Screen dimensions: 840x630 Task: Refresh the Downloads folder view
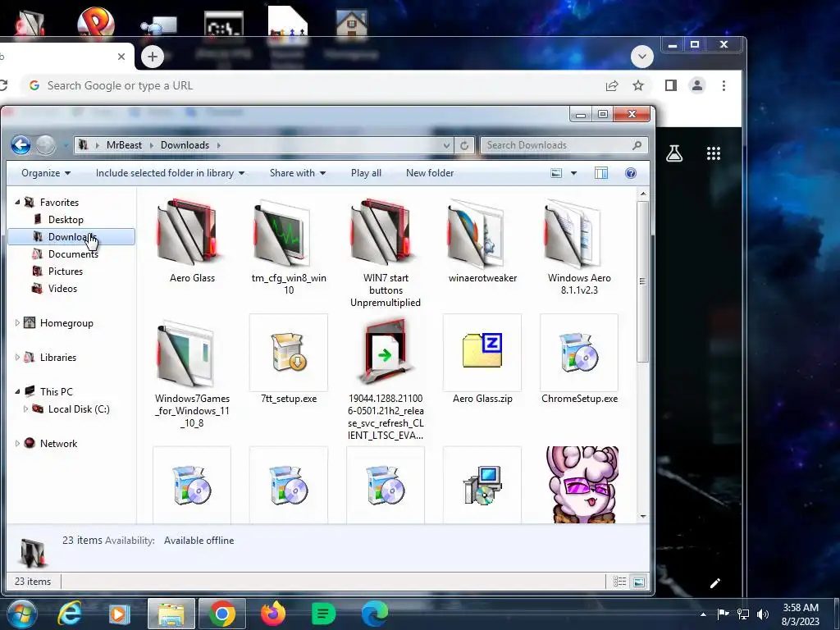pos(464,145)
